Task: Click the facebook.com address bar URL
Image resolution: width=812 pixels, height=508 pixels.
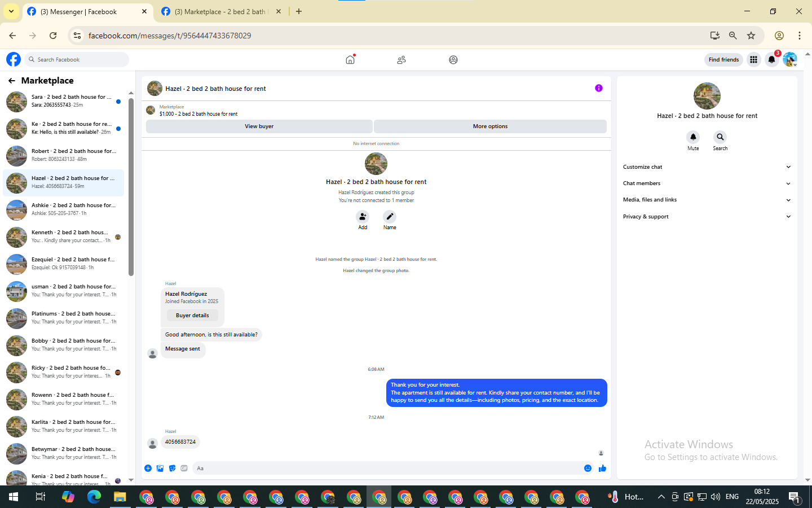Action: [170, 36]
